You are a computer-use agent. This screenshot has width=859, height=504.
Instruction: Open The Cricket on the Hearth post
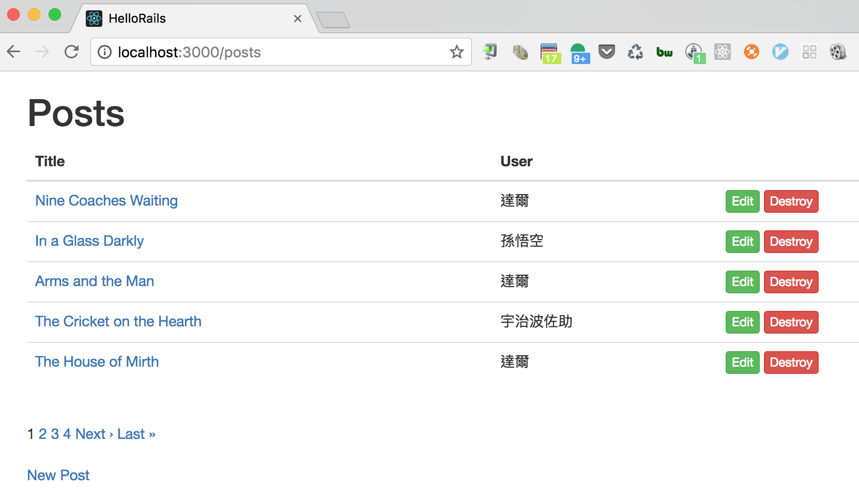click(x=118, y=321)
